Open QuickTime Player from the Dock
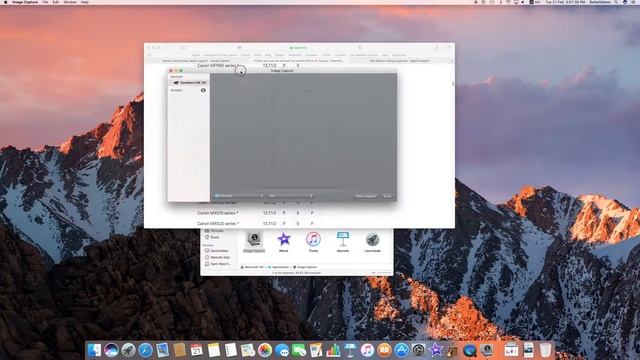The width and height of the screenshot is (640, 360). [x=470, y=350]
